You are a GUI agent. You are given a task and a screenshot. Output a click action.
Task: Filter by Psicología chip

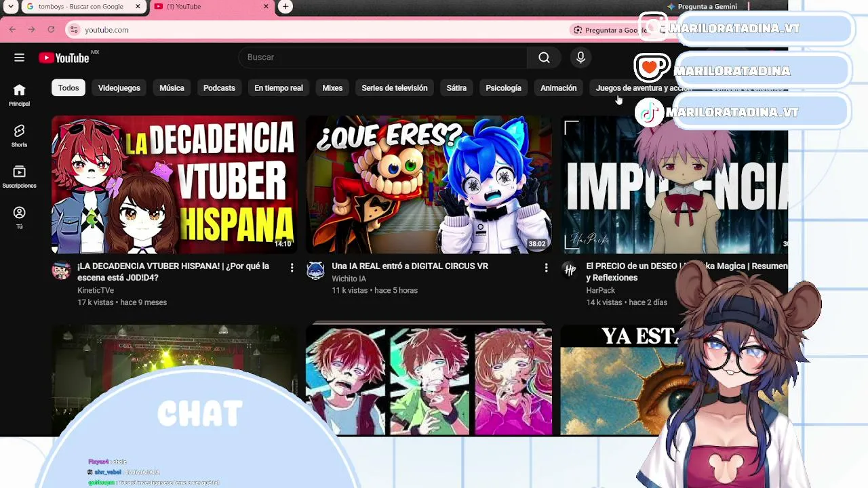coord(503,88)
